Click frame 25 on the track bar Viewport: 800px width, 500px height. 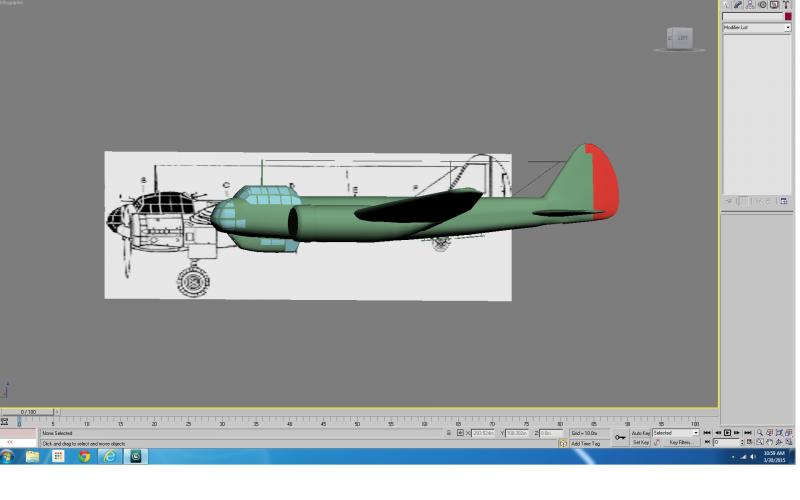pyautogui.click(x=188, y=422)
